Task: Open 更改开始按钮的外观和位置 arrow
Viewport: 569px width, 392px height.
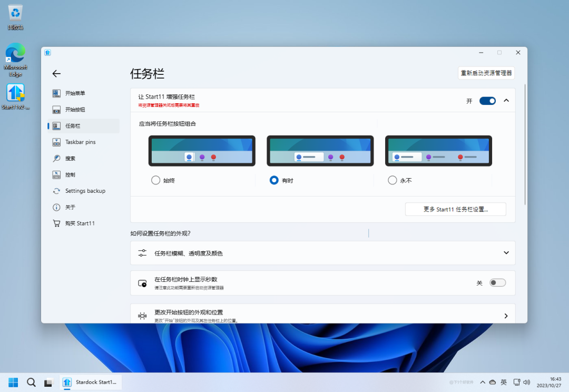Action: click(x=506, y=316)
